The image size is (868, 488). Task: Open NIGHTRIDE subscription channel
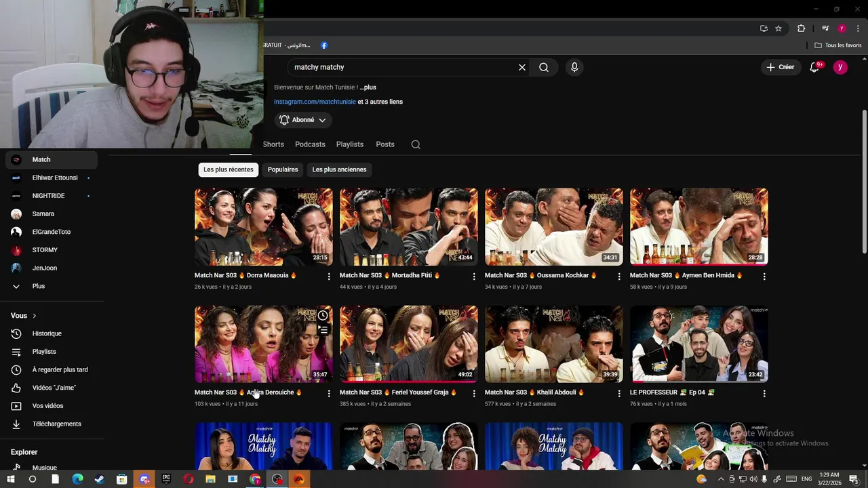pyautogui.click(x=52, y=196)
